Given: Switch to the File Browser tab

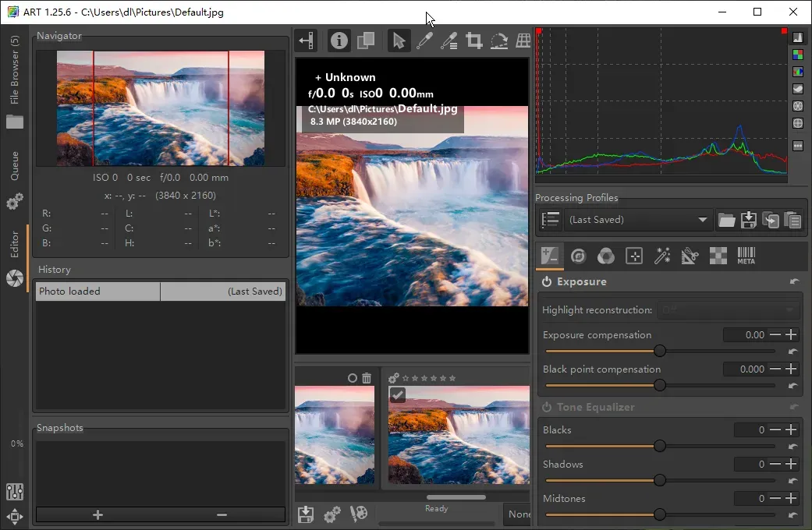Looking at the screenshot, I should click(x=15, y=70).
